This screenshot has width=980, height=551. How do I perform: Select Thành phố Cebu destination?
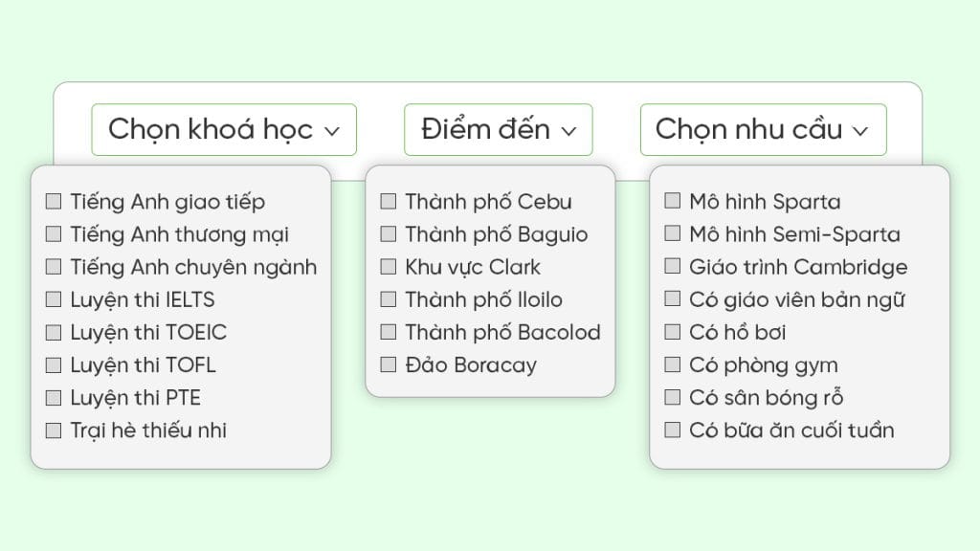coord(389,201)
